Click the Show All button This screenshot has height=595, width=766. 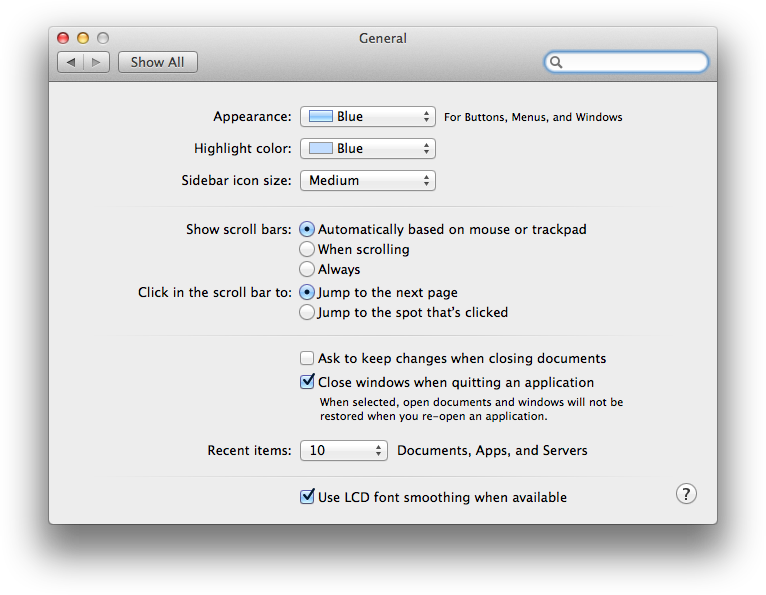[157, 62]
